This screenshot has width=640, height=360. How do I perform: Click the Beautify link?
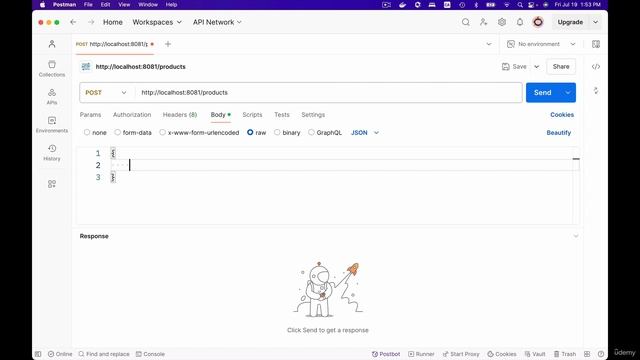[559, 133]
